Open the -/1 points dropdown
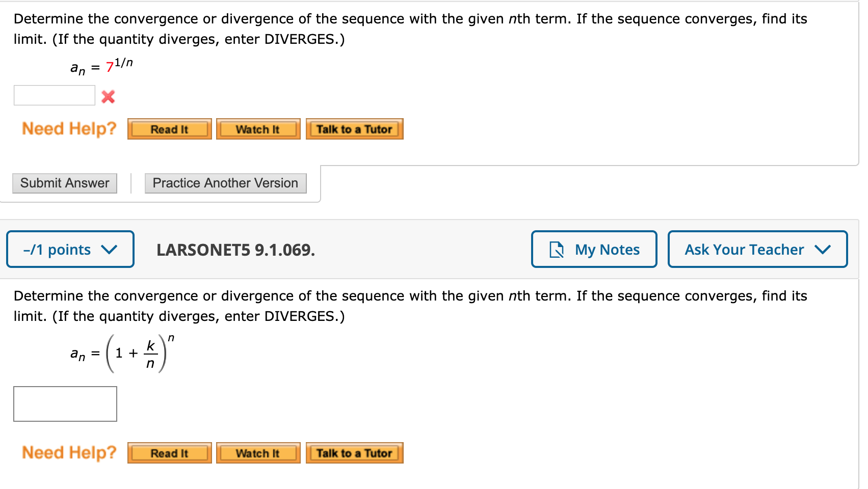 [x=70, y=249]
